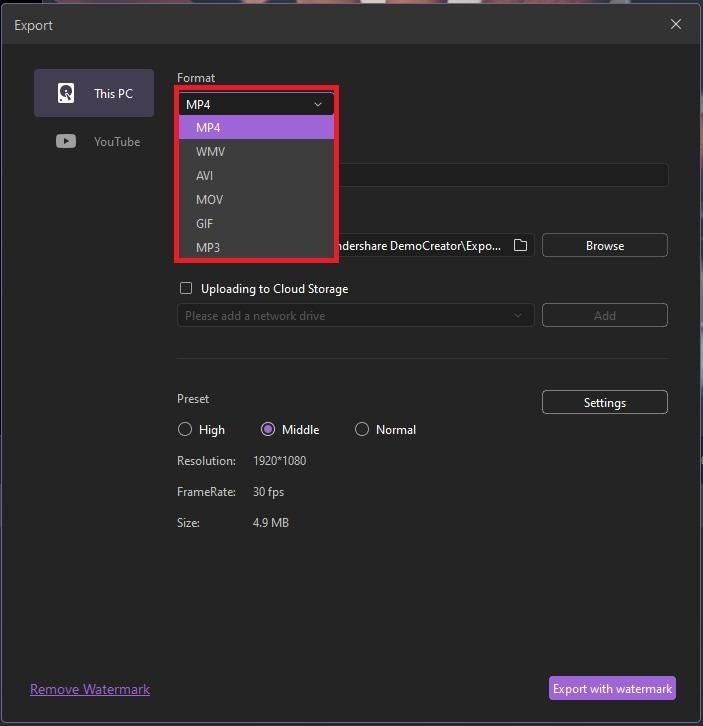This screenshot has width=703, height=726.
Task: Choose WMV from the format list
Action: click(x=211, y=151)
